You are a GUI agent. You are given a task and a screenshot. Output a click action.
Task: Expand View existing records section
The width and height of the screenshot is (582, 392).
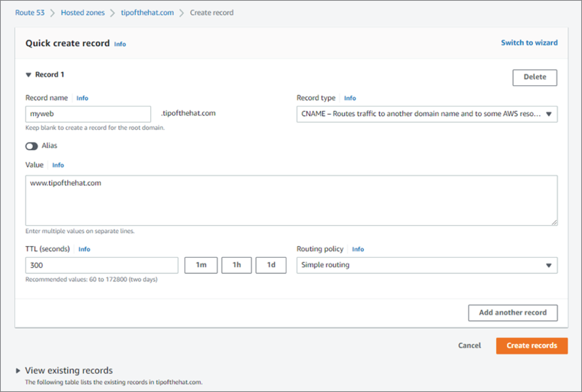click(x=18, y=370)
